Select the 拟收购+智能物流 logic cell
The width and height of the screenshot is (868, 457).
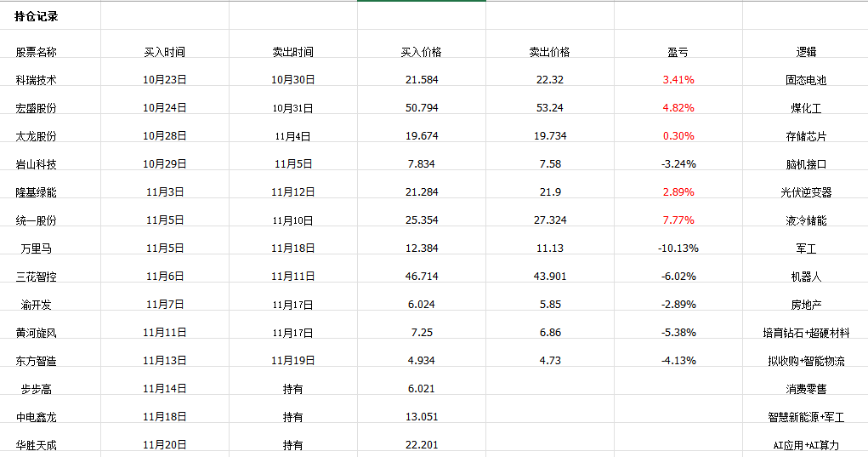point(806,361)
